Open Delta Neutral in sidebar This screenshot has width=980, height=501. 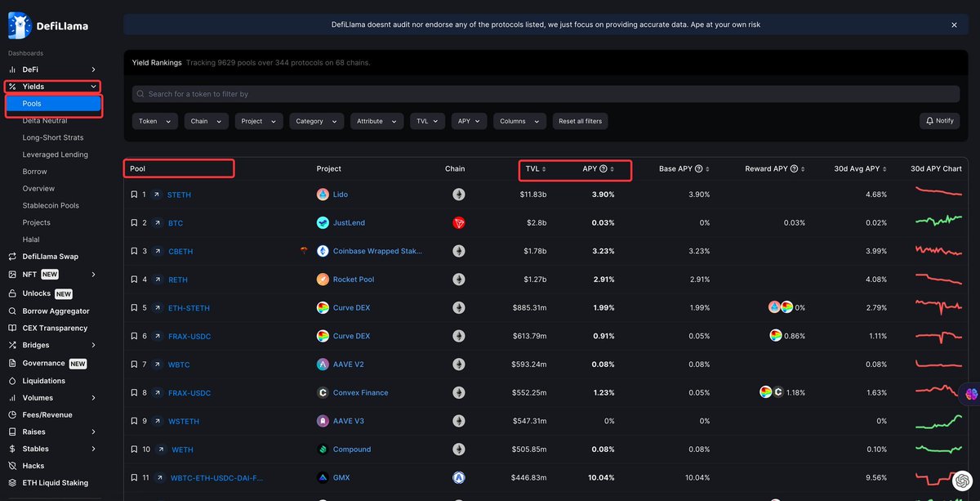45,120
